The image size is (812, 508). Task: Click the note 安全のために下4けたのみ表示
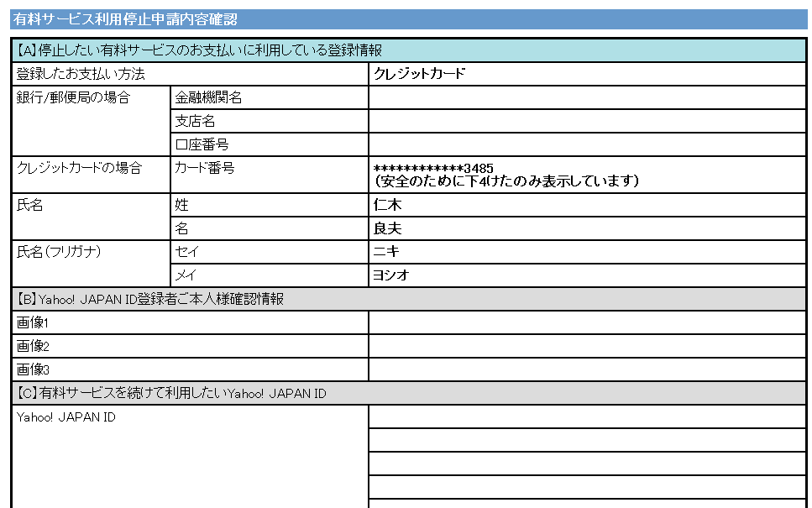point(506,181)
